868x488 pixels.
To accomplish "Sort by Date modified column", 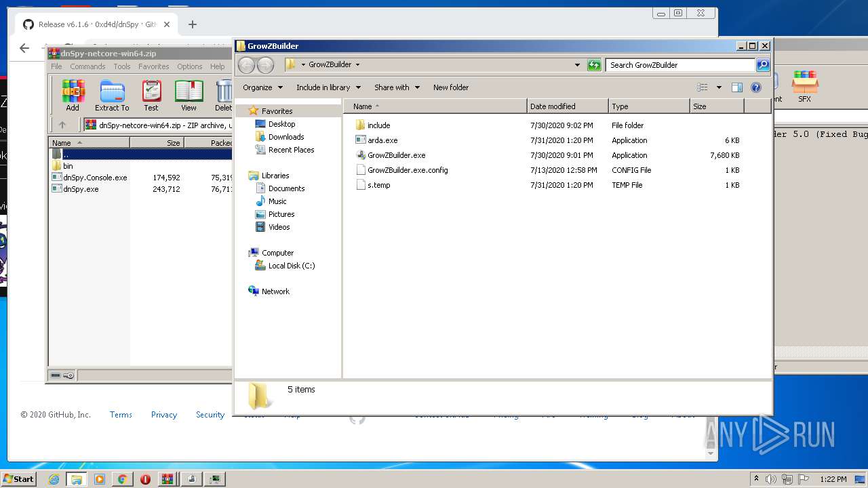I will tap(568, 106).
